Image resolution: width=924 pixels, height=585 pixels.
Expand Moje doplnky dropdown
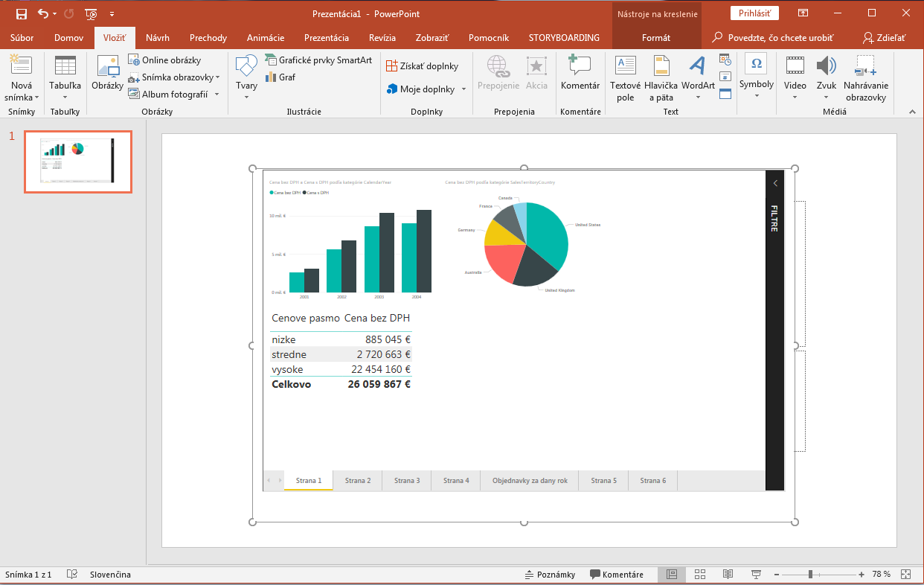(463, 89)
